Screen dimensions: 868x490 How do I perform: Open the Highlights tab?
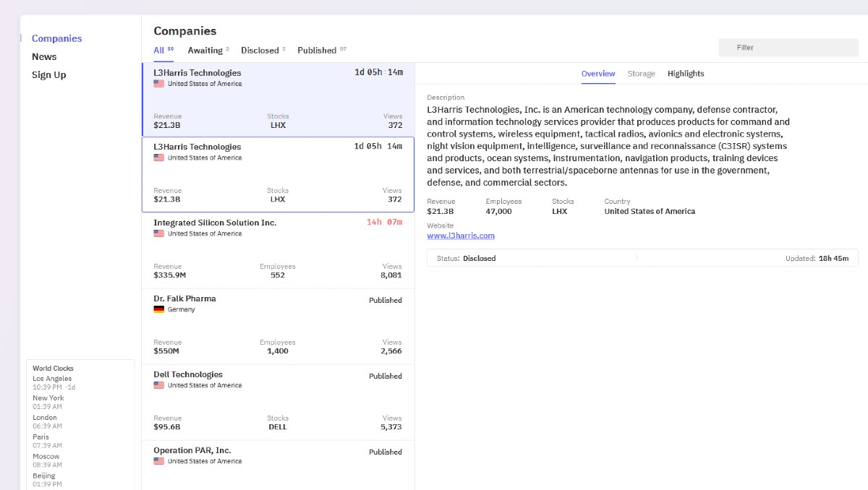click(x=686, y=74)
